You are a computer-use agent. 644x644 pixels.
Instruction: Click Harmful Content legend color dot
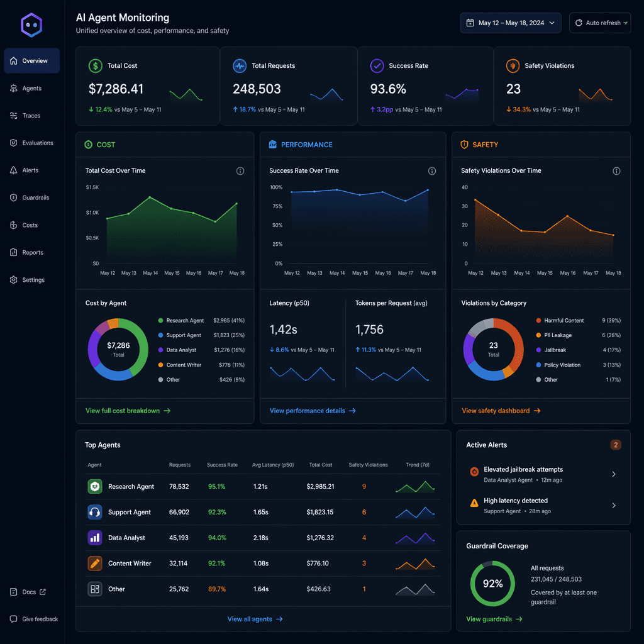538,320
